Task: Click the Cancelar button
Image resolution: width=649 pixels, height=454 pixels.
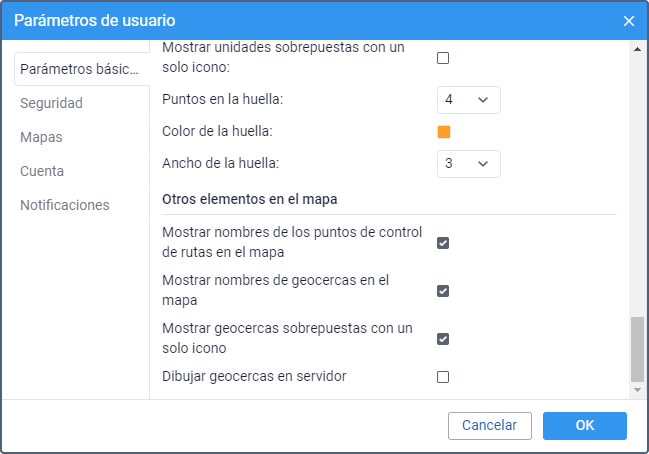Action: 490,425
